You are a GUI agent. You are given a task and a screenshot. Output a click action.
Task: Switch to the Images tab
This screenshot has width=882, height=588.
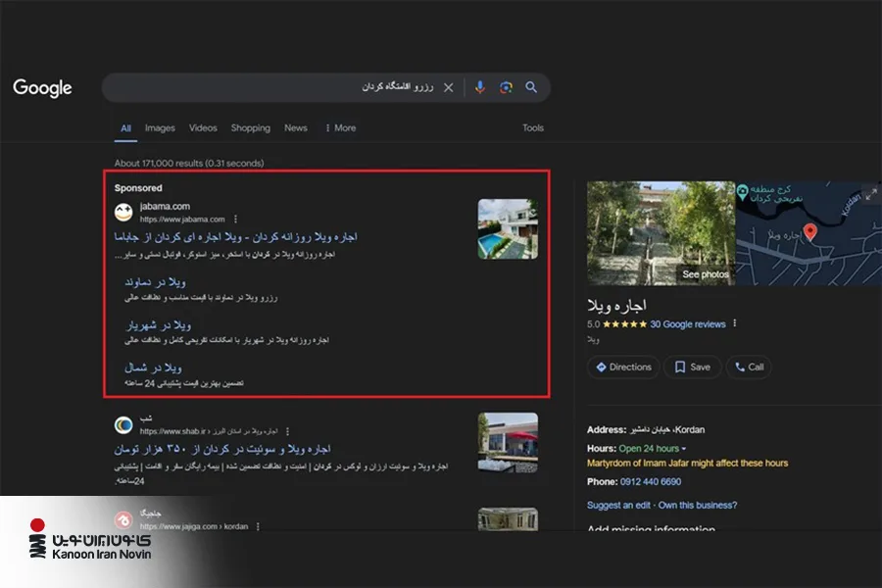(160, 128)
